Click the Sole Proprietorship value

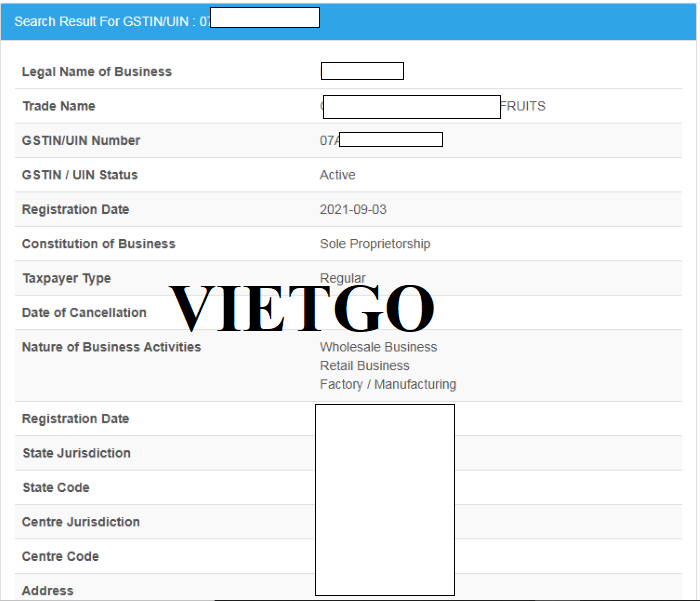375,244
